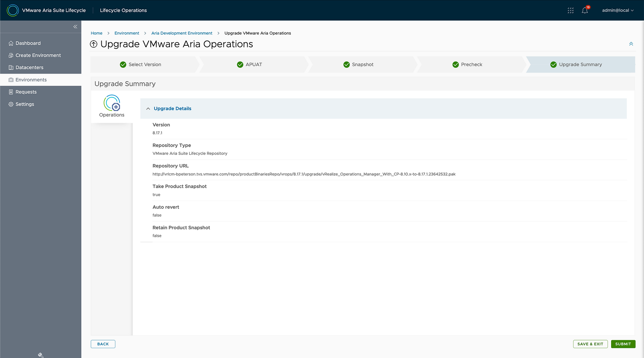The width and height of the screenshot is (644, 358).
Task: Click the Auto revert false value
Action: coord(157,215)
